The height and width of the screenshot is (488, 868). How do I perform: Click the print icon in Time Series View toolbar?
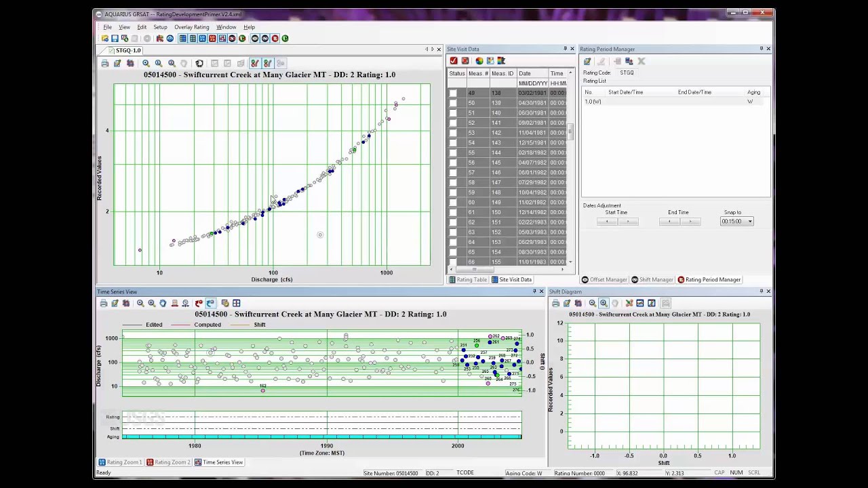[x=104, y=303]
